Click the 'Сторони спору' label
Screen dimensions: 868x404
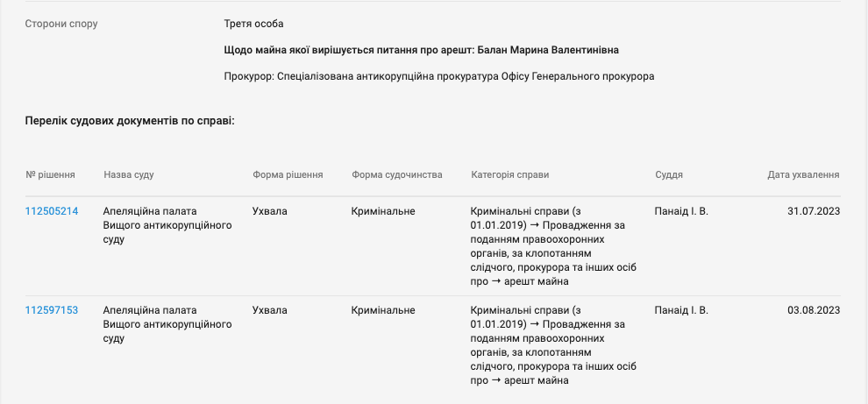(x=61, y=24)
